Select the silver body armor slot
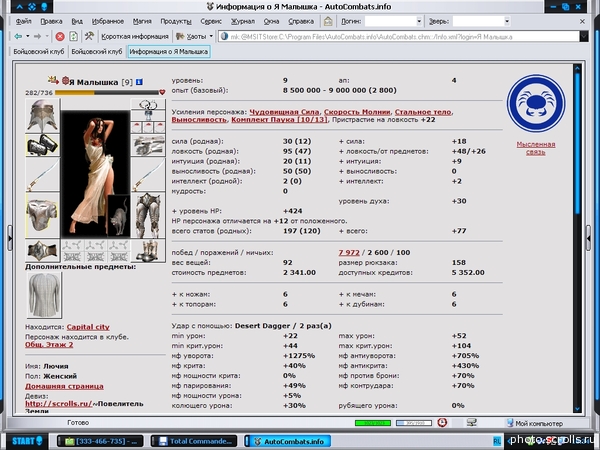This screenshot has height=450, width=600. click(42, 215)
